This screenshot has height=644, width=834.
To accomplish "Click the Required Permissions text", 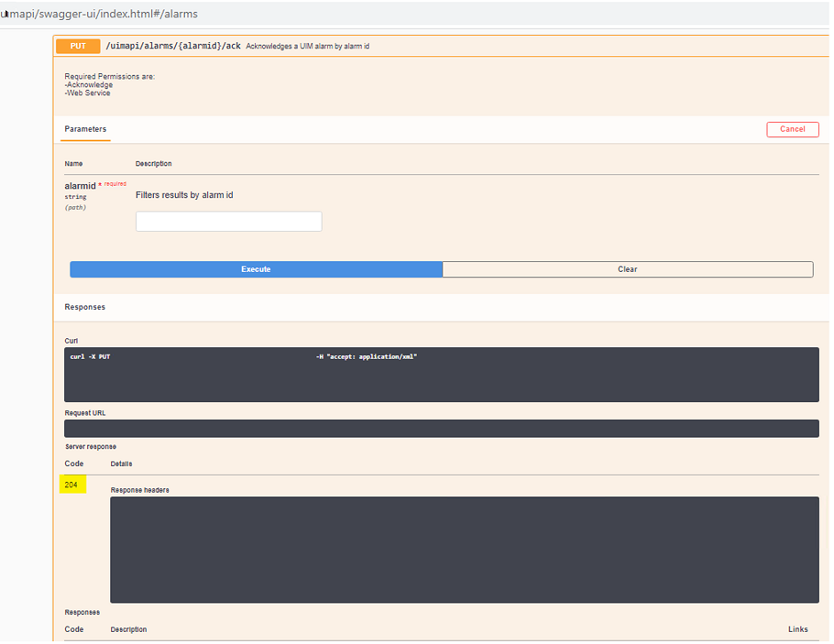I will [109, 76].
